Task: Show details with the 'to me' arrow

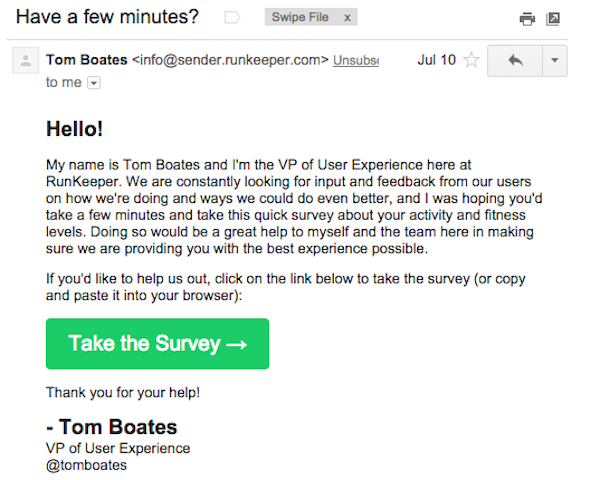Action: [94, 83]
